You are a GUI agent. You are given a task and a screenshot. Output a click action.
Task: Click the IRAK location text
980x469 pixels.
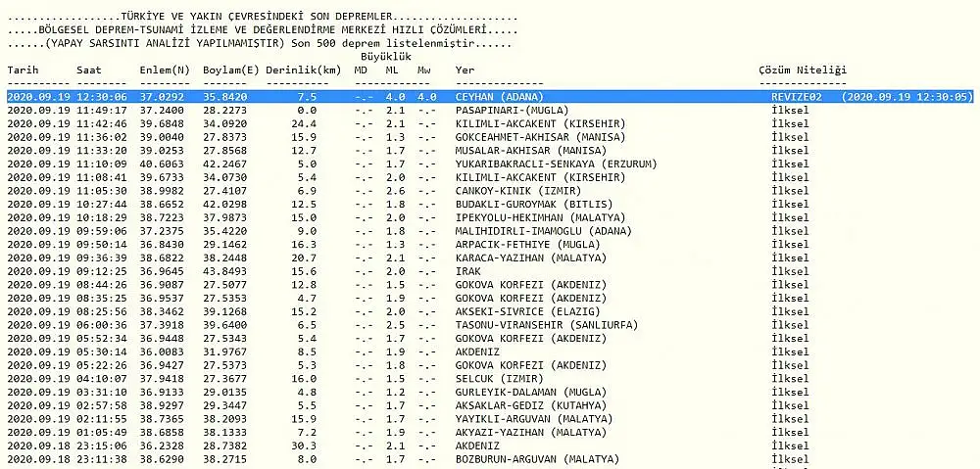468,271
